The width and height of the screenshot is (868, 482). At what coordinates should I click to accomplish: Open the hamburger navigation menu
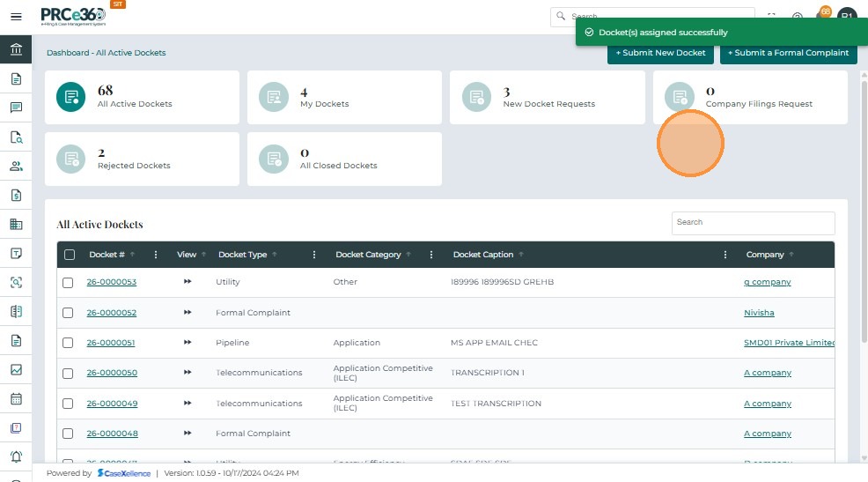[16, 17]
